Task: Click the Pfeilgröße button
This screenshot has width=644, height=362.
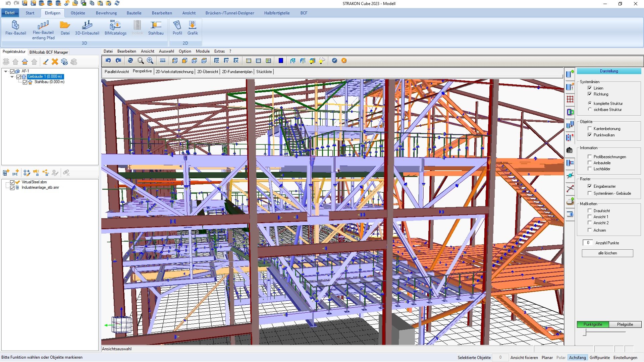Action: [625, 324]
